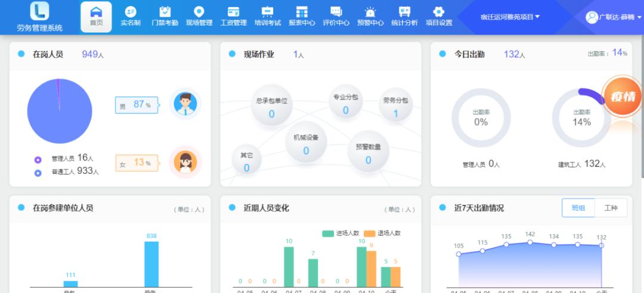Open 预警中心 alert center
The height and width of the screenshot is (293, 644).
[x=370, y=17]
